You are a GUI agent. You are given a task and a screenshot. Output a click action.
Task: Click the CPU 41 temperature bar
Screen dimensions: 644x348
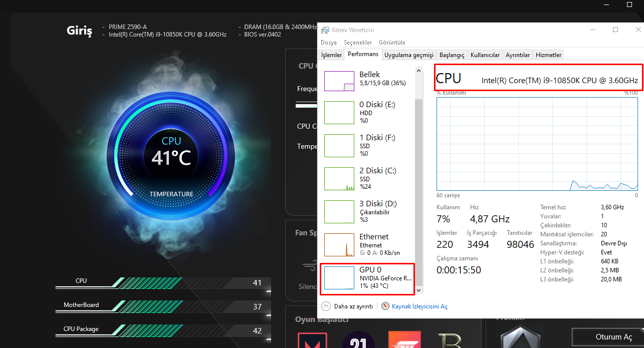(163, 283)
